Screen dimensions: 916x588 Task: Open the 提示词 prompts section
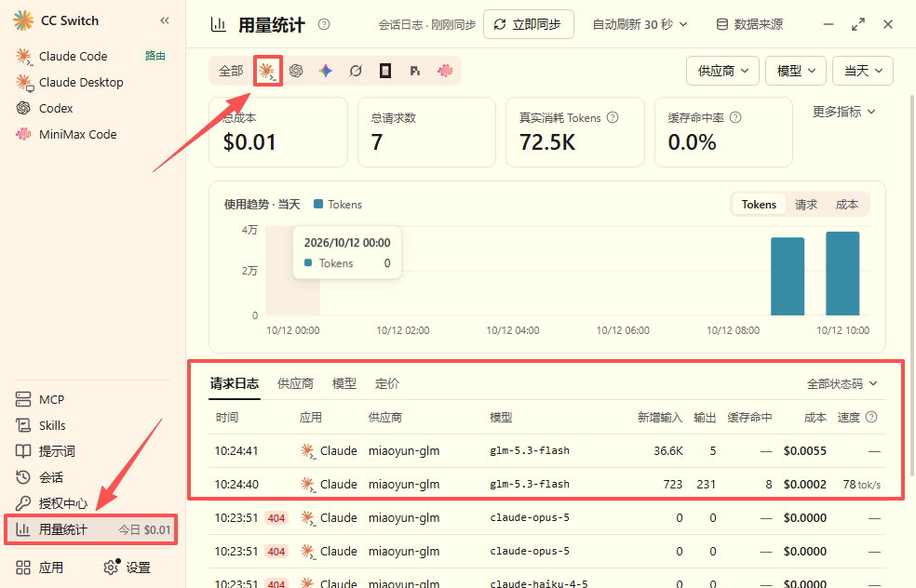click(57, 451)
